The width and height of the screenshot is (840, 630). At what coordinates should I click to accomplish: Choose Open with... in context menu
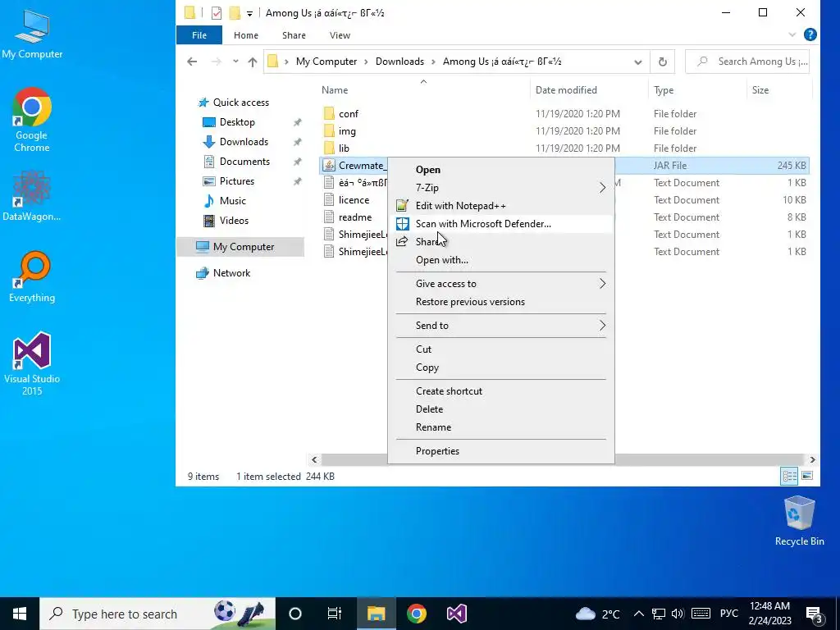coord(500,260)
